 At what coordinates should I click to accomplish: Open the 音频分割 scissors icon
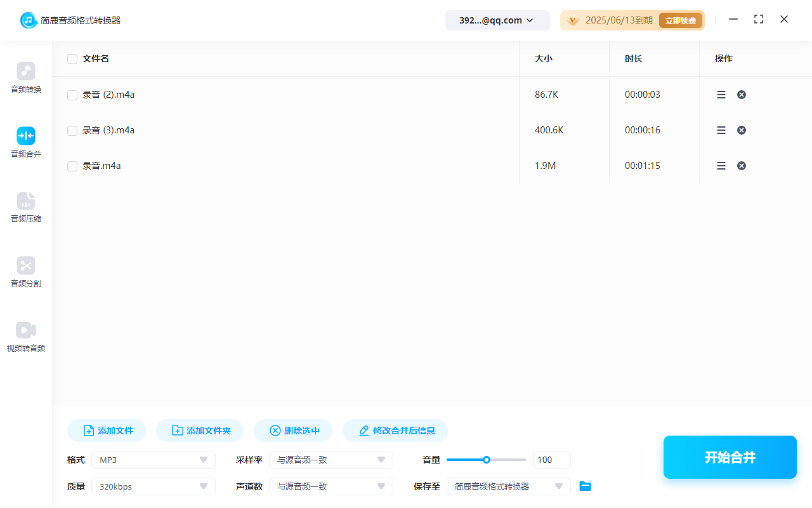pos(26,266)
